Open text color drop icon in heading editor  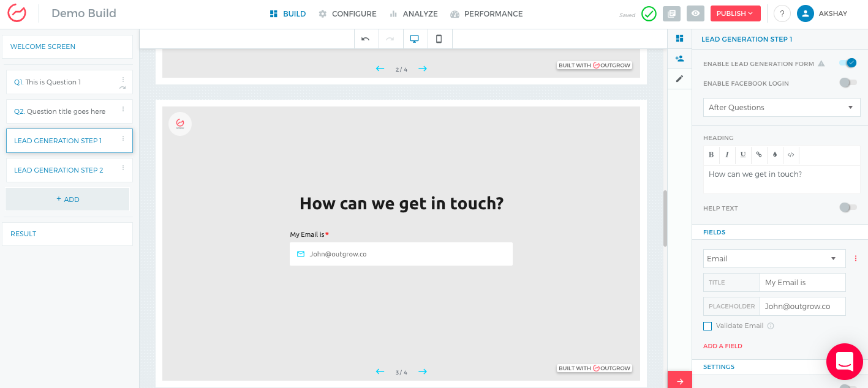pyautogui.click(x=775, y=155)
